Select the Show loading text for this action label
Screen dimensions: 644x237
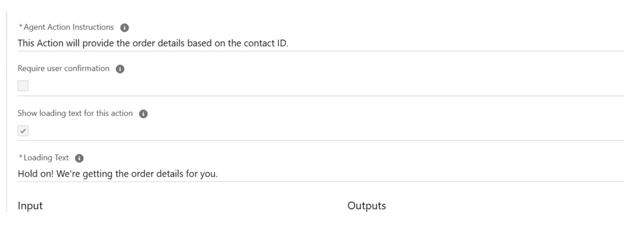[x=75, y=113]
